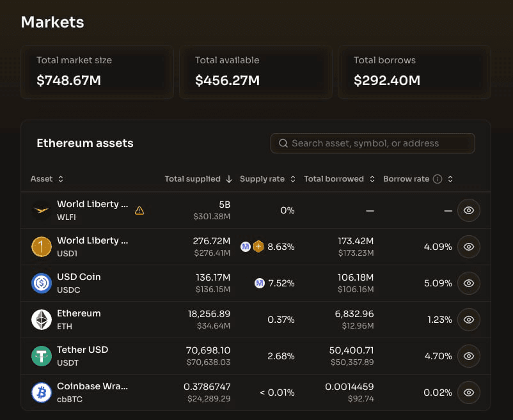Image resolution: width=513 pixels, height=420 pixels.
Task: Click the Total borrowed header label
Action: (334, 179)
